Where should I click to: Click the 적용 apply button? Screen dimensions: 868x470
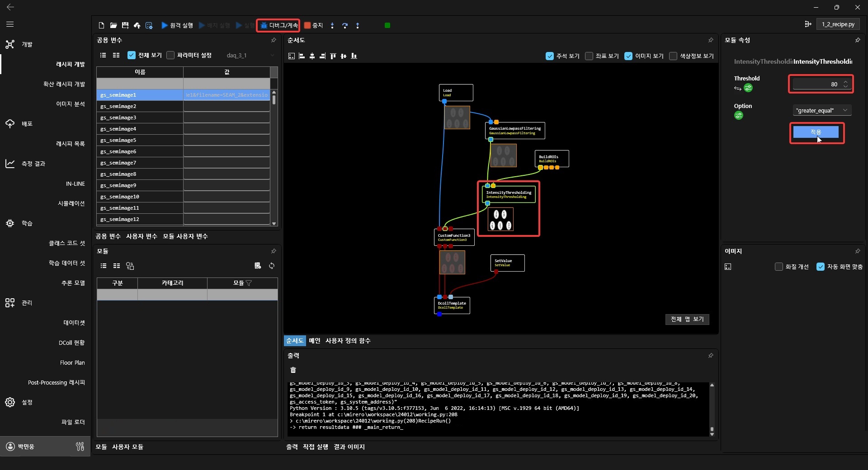coord(816,132)
